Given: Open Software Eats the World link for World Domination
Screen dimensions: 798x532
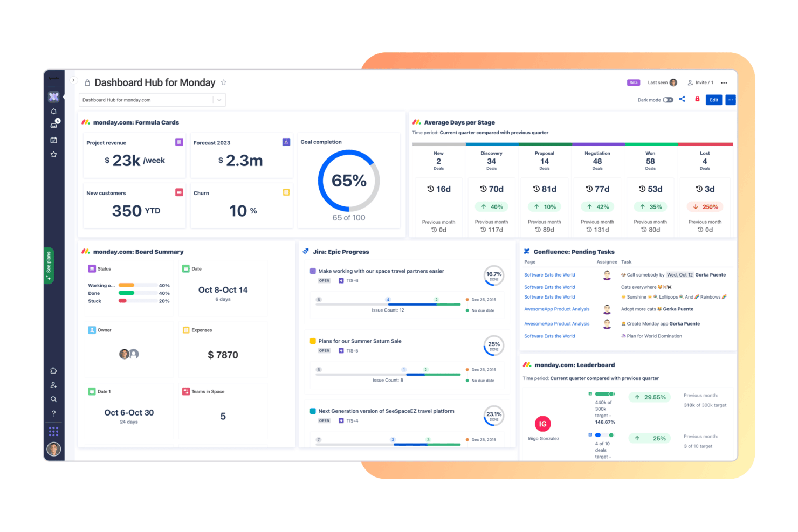Looking at the screenshot, I should 549,336.
